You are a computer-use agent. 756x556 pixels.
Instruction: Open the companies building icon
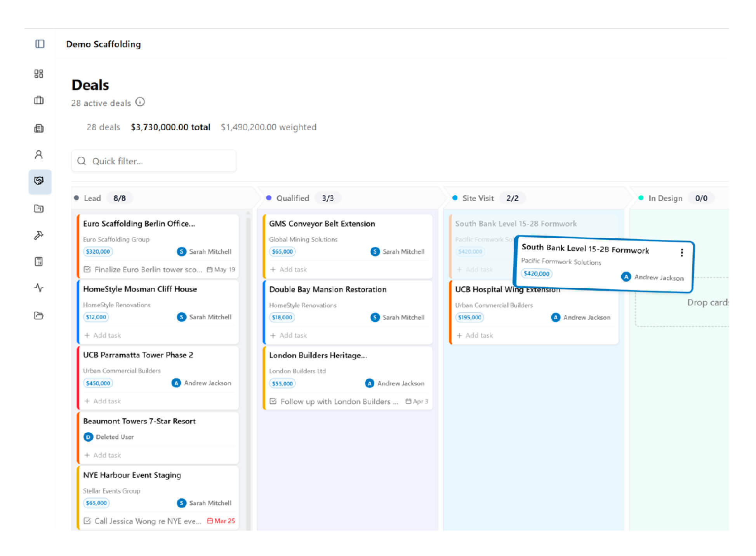click(x=39, y=128)
